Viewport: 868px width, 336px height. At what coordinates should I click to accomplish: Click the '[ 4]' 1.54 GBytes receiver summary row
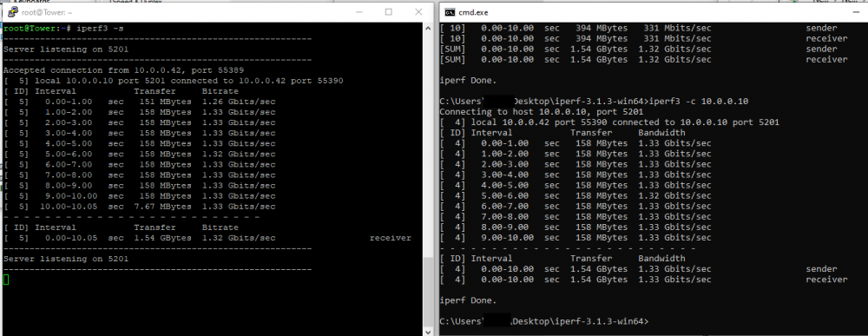[x=643, y=280]
